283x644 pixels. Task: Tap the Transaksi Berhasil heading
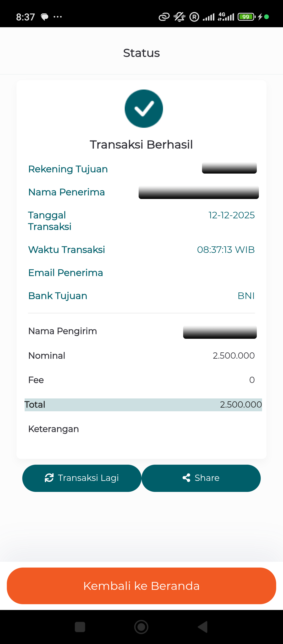(x=141, y=145)
